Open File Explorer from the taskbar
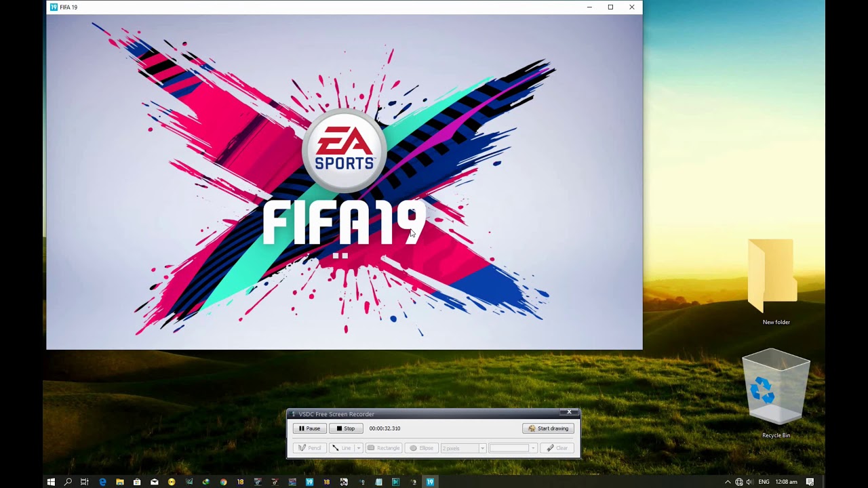The image size is (868, 488). point(120,482)
